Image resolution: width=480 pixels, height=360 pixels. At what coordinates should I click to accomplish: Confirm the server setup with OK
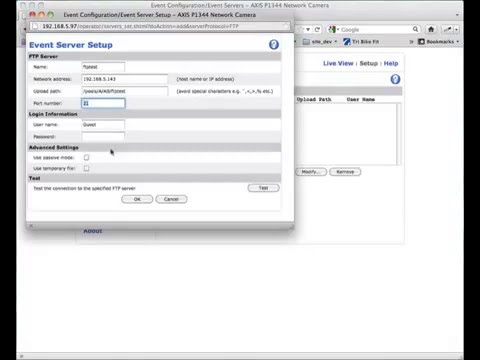pyautogui.click(x=137, y=199)
